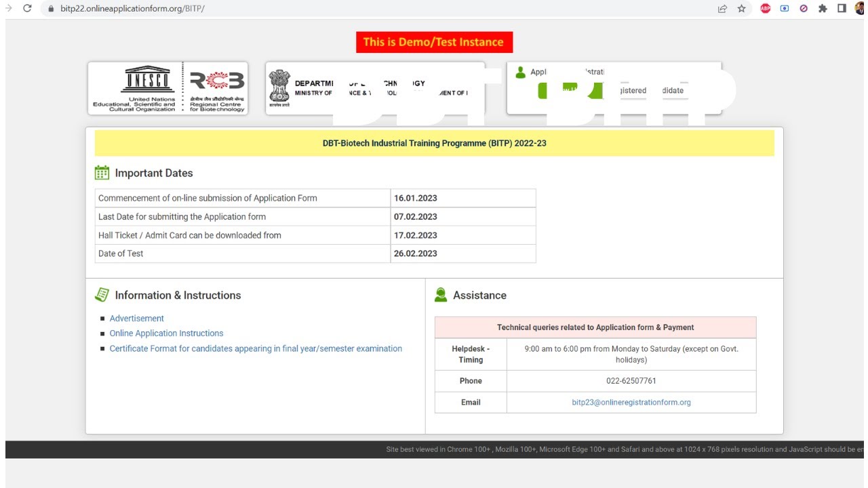Click the 'Email' label cell
This screenshot has width=868, height=488.
pyautogui.click(x=471, y=403)
